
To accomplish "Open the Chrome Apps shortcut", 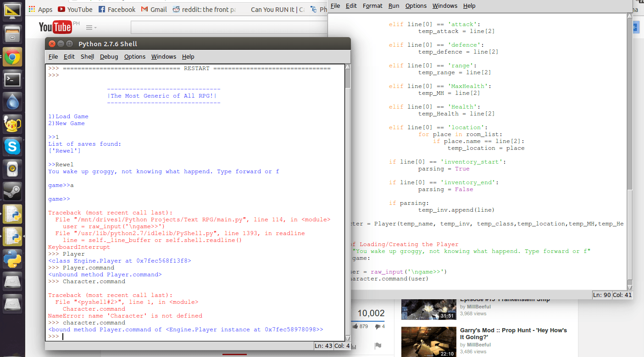I will pyautogui.click(x=40, y=9).
